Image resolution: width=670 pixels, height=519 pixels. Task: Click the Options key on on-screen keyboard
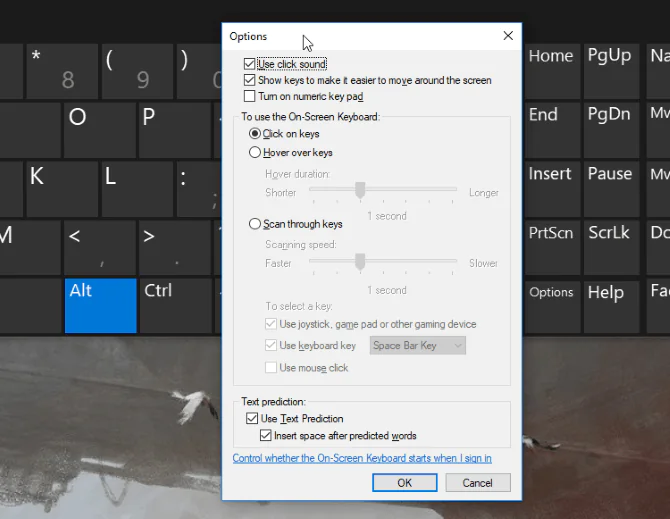(552, 307)
